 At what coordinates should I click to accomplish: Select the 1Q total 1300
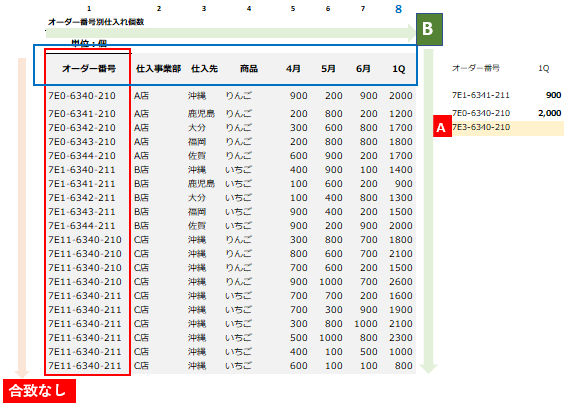click(401, 198)
